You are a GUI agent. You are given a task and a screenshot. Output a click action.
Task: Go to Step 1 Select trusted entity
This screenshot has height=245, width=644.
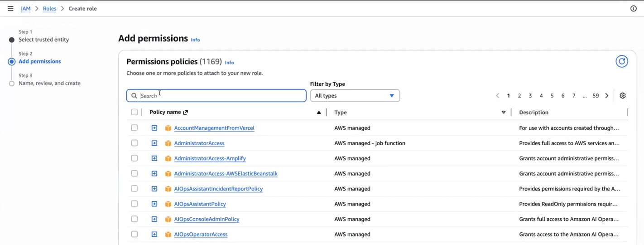pyautogui.click(x=43, y=39)
